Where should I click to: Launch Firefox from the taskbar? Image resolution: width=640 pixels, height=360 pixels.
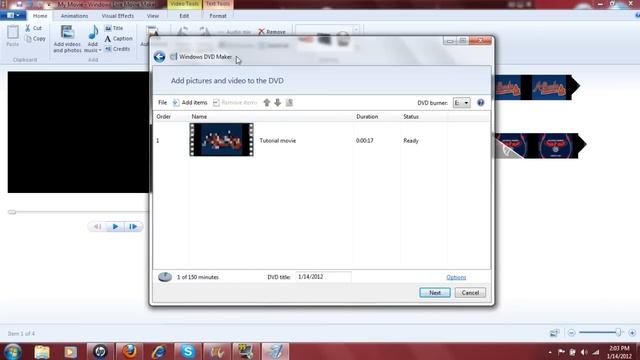coord(129,351)
